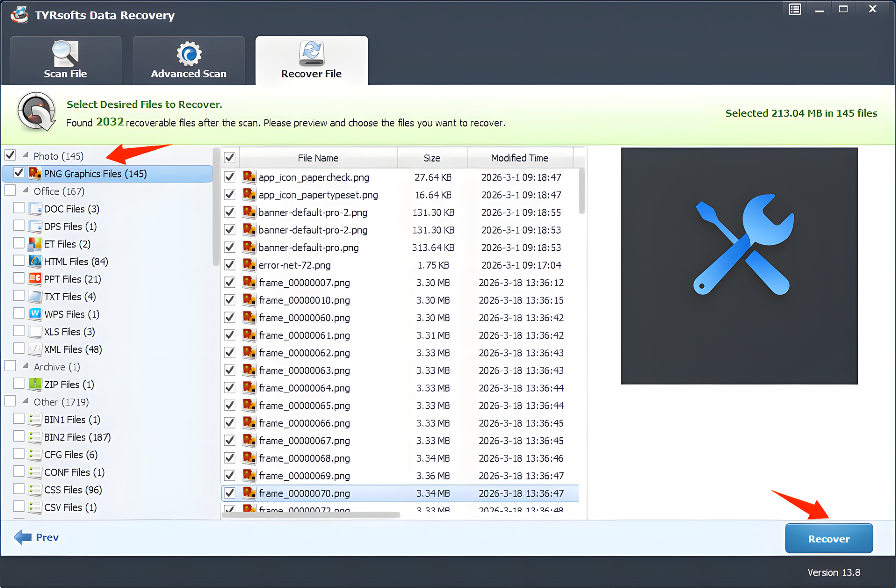
Task: Enable the DOC Files checkbox
Action: pos(19,208)
